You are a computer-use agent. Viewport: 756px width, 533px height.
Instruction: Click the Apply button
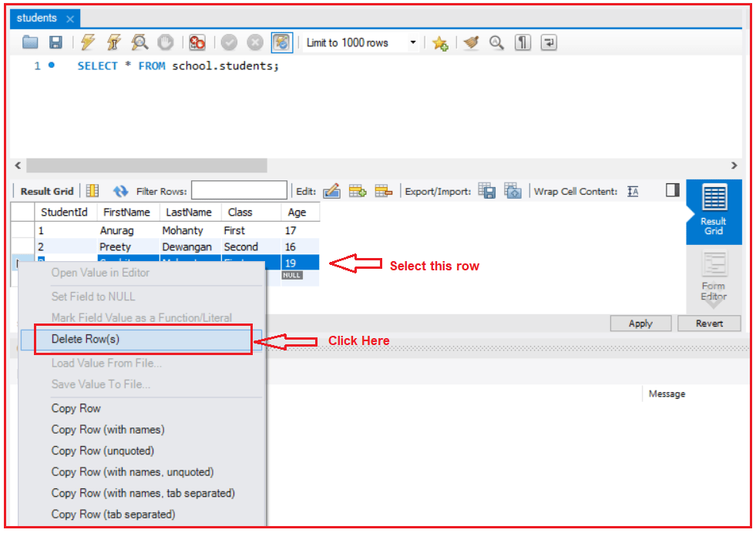[640, 323]
